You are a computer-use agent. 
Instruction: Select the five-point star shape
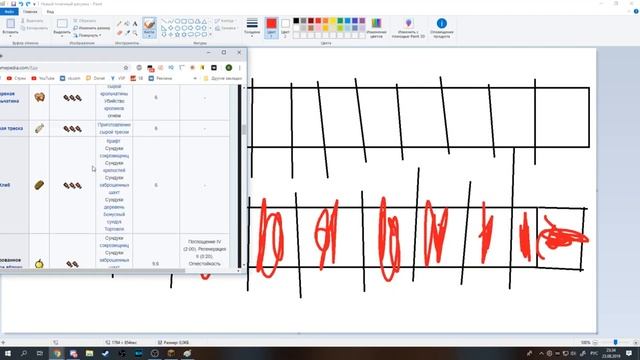(x=177, y=35)
